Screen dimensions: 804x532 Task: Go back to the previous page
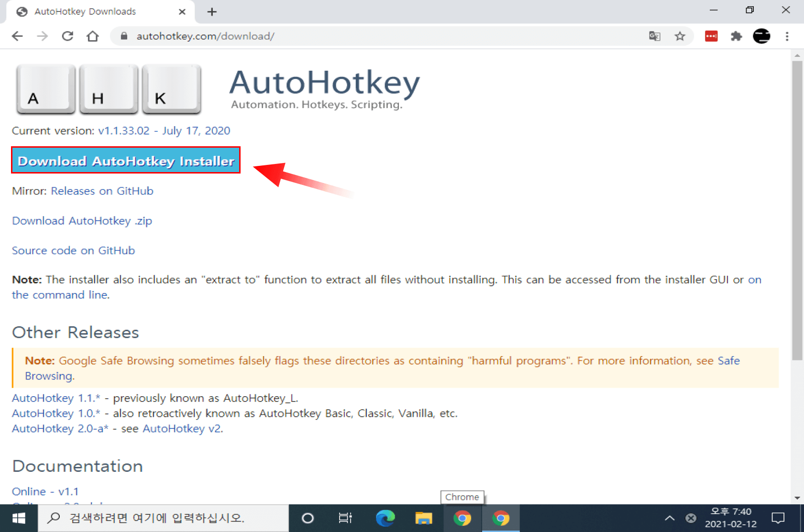click(17, 36)
